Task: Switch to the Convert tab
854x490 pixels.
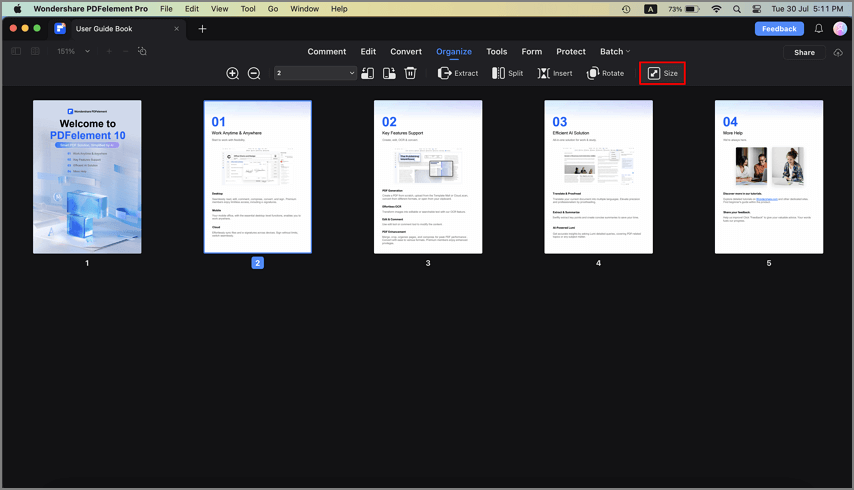Action: (406, 51)
